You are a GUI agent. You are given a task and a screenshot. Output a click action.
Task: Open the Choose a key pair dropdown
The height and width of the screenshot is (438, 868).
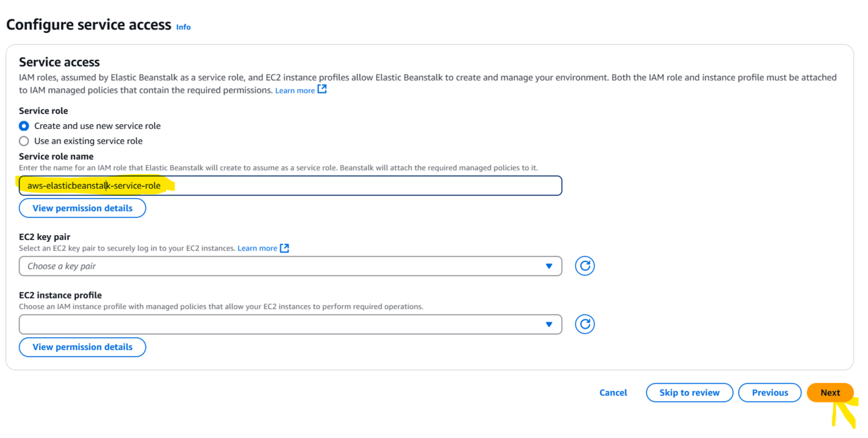point(290,266)
